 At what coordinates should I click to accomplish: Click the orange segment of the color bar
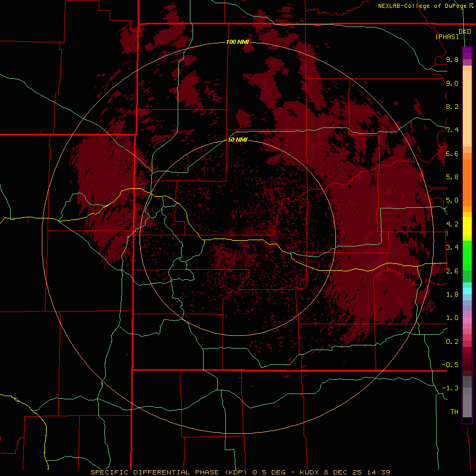pyautogui.click(x=467, y=182)
